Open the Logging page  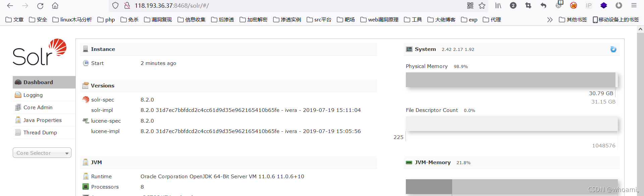click(x=44, y=95)
